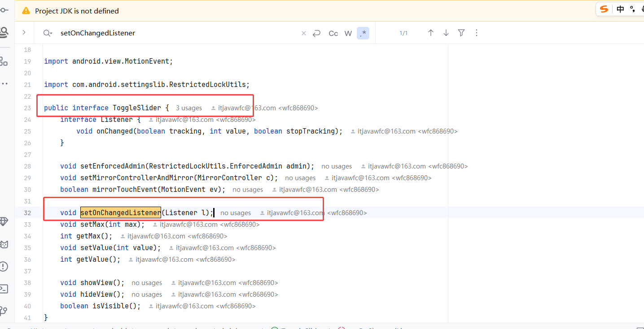Viewport: 644px width, 329px height.
Task: Click the mirrorTouchEvent method name
Action: click(125, 189)
